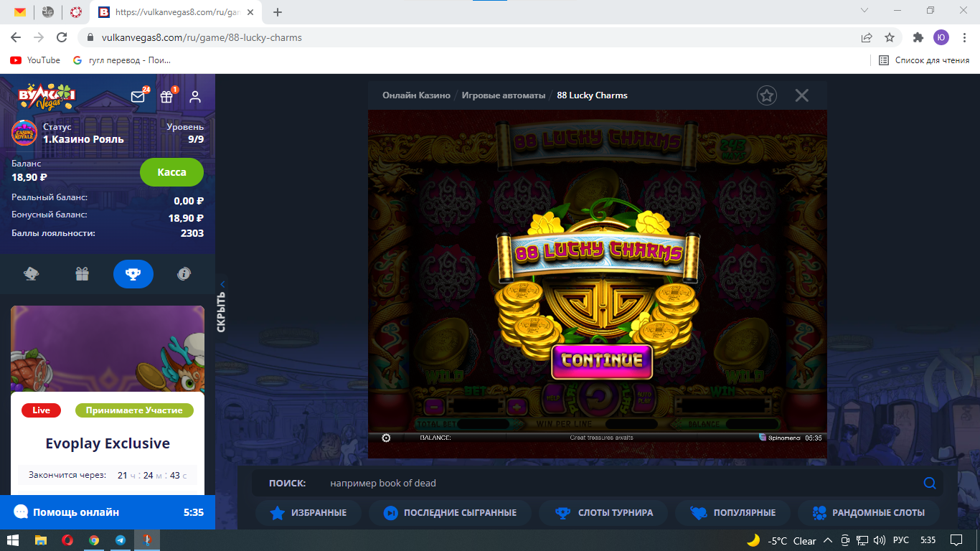Image resolution: width=980 pixels, height=551 pixels.
Task: Open the notifications action center
Action: click(x=956, y=540)
